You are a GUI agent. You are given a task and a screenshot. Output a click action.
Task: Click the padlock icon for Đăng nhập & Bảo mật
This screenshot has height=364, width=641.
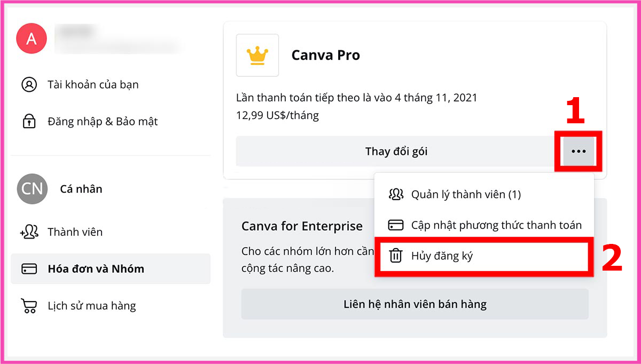click(x=29, y=122)
